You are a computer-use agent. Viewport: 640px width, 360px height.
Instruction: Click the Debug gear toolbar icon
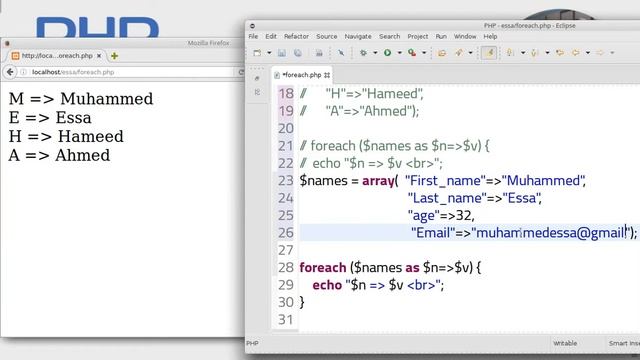[363, 53]
